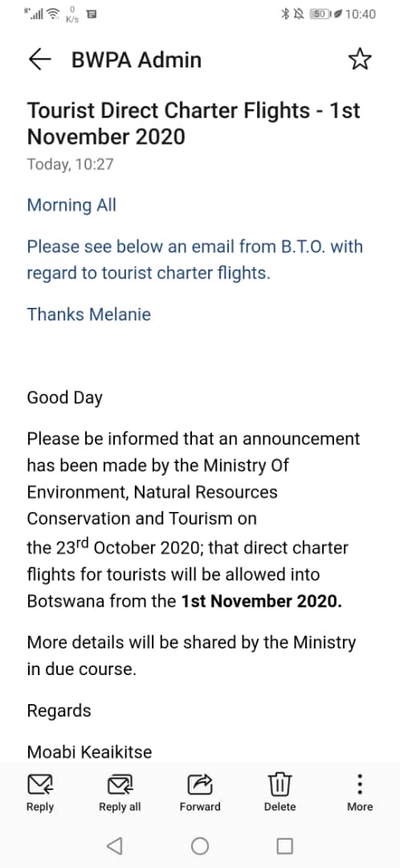Tap the battery indicator in status bar

321,14
